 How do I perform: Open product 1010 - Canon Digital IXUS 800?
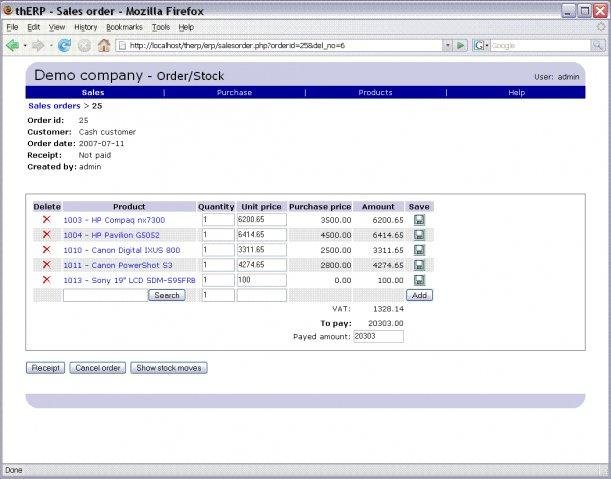[x=122, y=250]
